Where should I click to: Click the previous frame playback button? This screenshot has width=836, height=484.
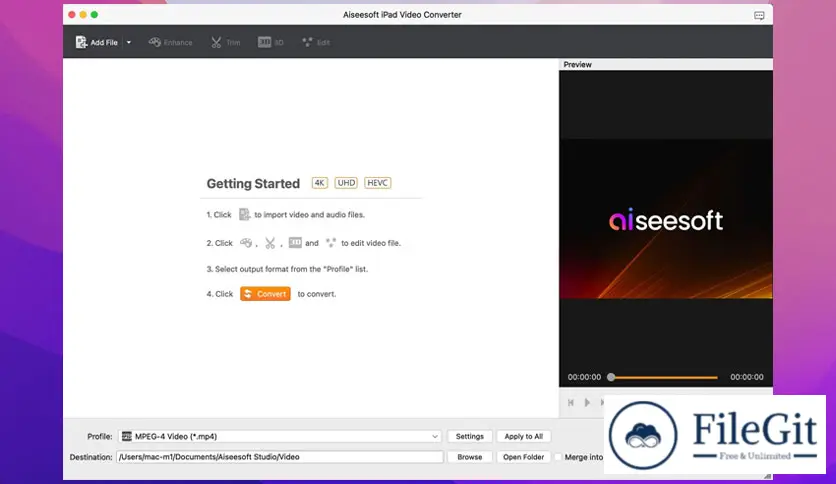(x=570, y=402)
